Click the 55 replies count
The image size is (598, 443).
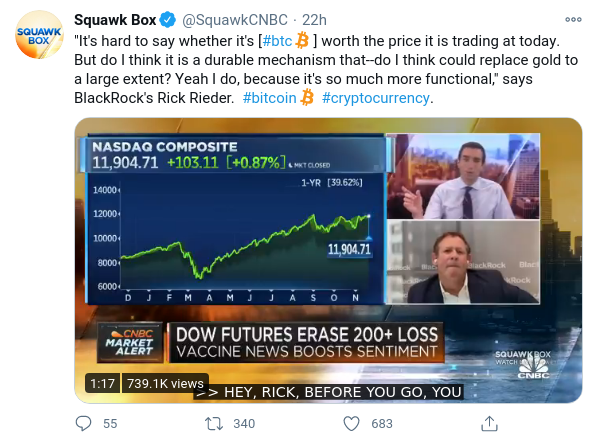coord(110,424)
